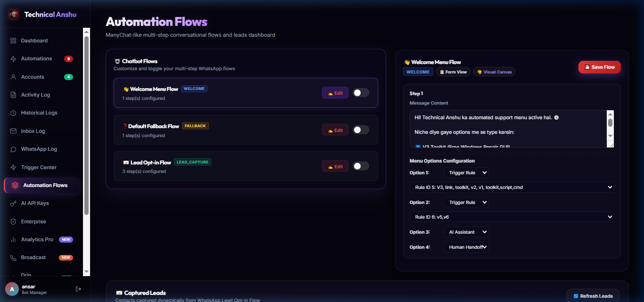644x302 pixels.
Task: Click the AI API Keys key icon
Action: click(x=13, y=203)
